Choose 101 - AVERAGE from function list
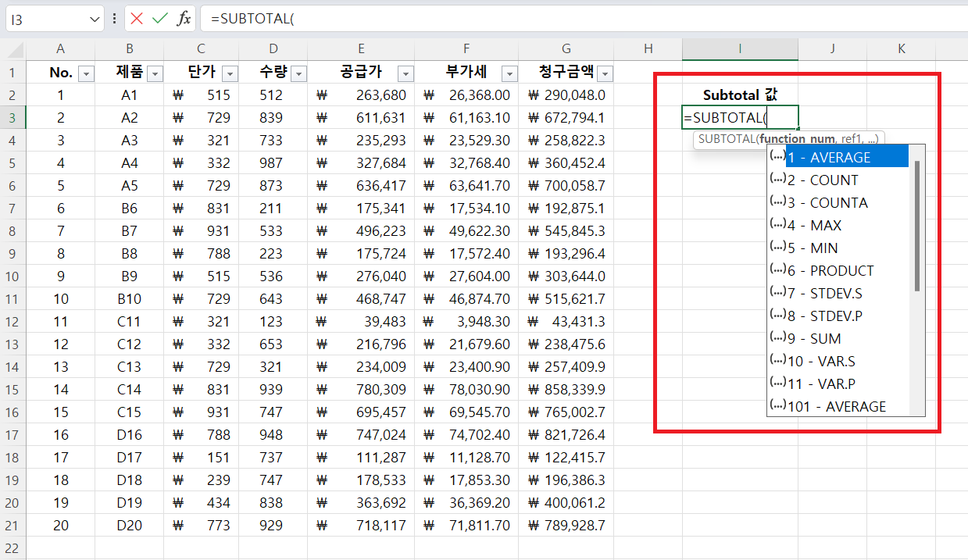This screenshot has height=560, width=968. pyautogui.click(x=839, y=406)
